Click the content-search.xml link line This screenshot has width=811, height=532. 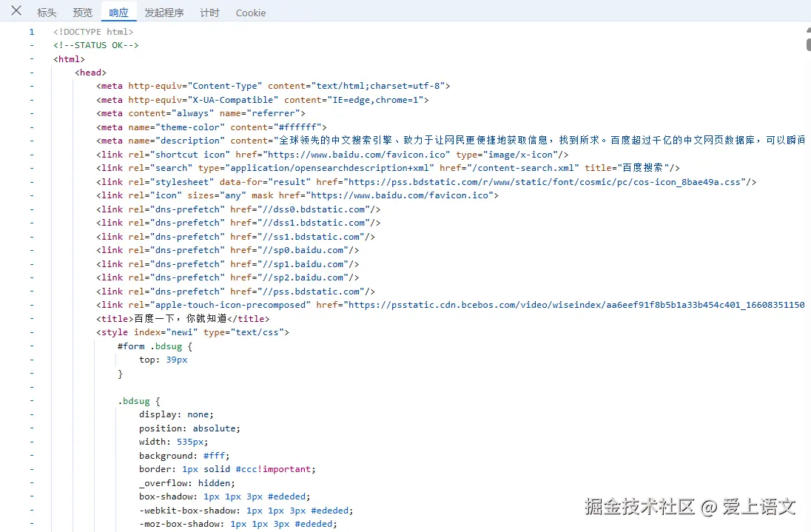pos(388,168)
